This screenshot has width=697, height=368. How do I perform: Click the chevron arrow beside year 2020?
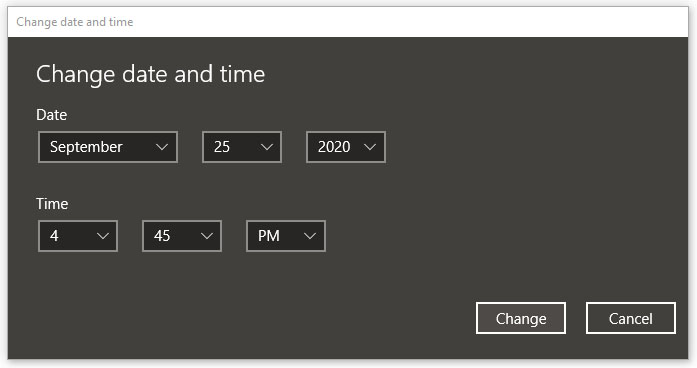coord(370,147)
